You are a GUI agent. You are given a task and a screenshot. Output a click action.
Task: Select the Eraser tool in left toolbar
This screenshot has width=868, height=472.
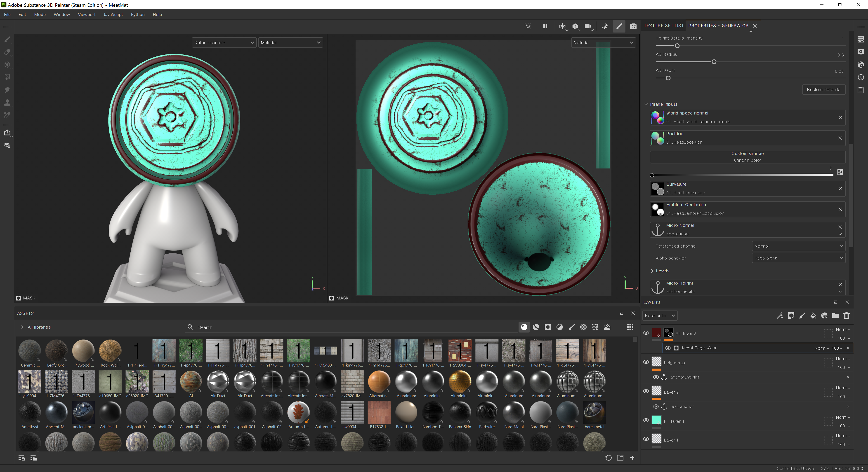(x=7, y=52)
